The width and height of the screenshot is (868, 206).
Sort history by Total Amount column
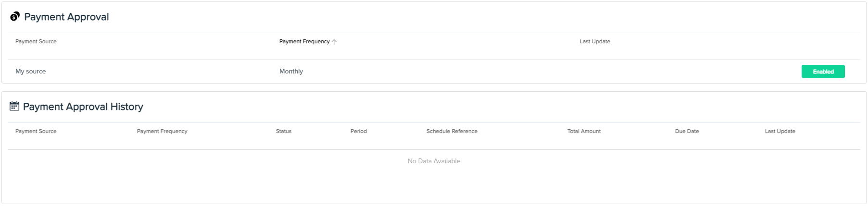tap(584, 131)
